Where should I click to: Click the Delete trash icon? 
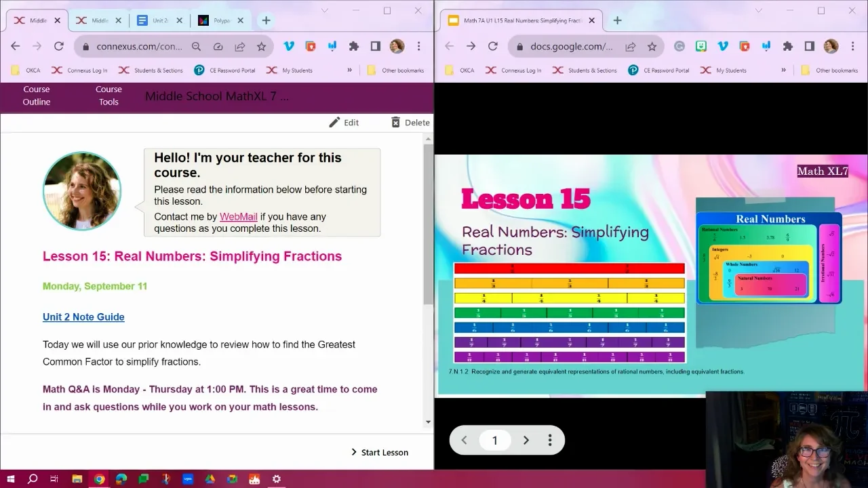tap(395, 122)
